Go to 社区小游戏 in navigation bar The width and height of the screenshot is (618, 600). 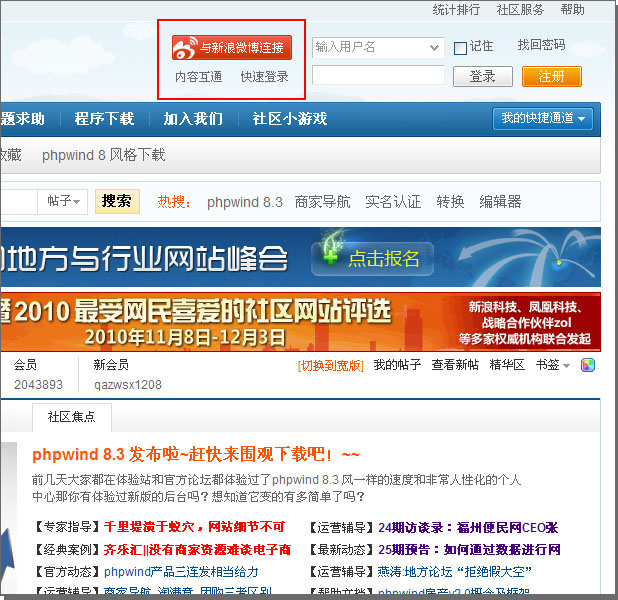coord(290,119)
